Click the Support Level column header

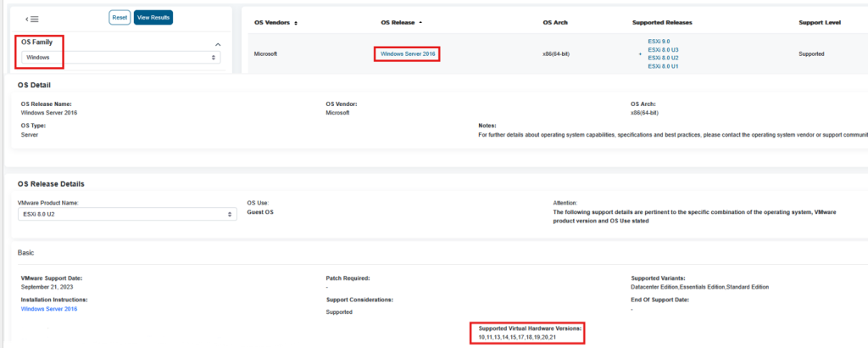point(820,22)
